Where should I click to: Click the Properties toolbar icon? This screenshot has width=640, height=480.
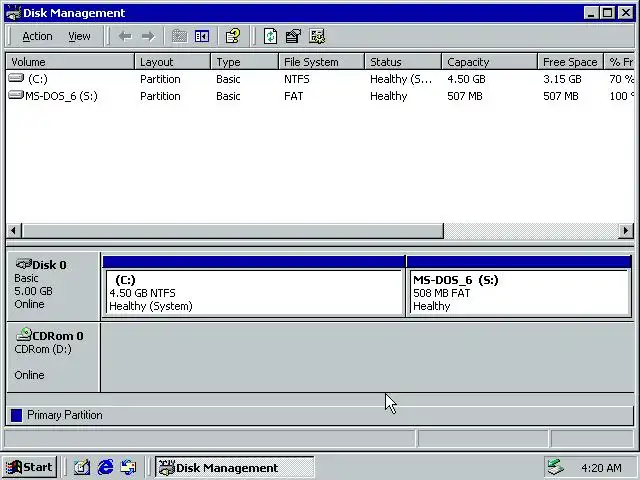[293, 36]
